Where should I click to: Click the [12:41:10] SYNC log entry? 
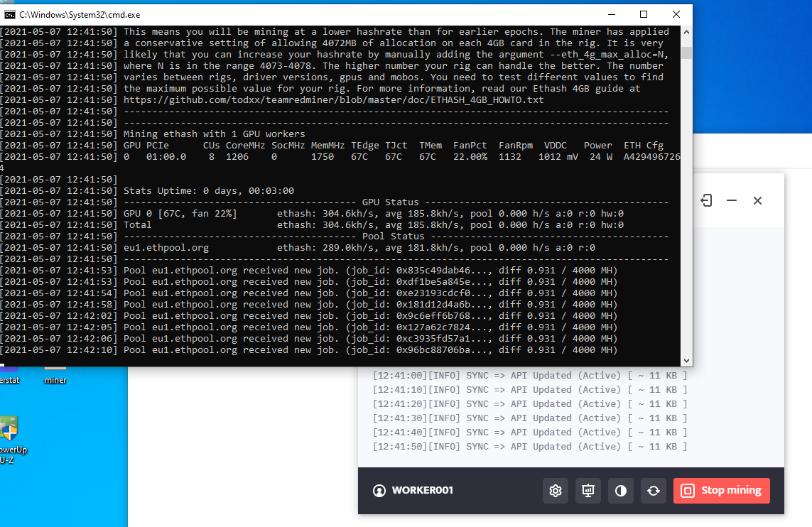[530, 390]
